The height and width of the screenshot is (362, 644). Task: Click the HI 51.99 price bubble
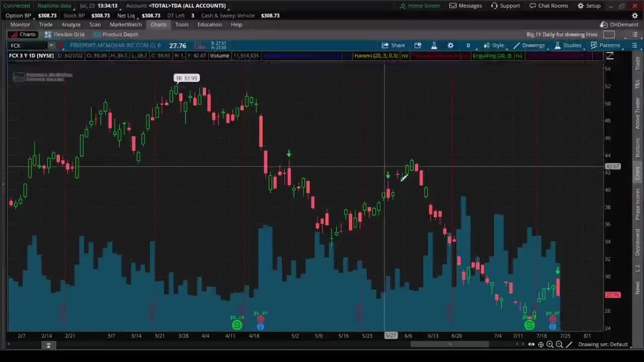[187, 78]
